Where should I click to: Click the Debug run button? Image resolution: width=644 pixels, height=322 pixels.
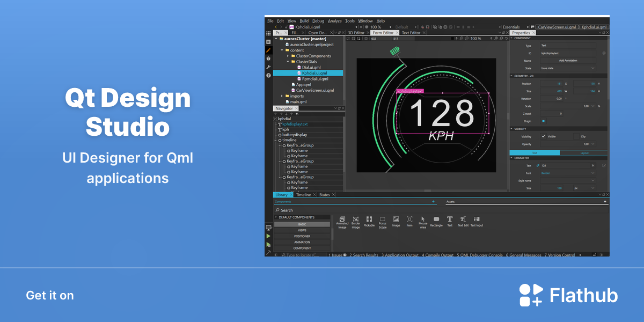point(268,244)
